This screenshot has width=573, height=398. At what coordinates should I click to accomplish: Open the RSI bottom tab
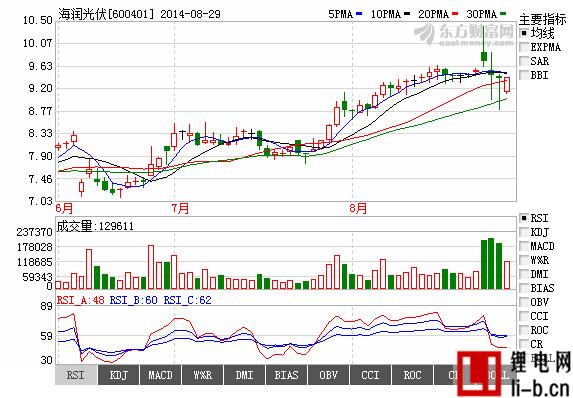76,375
